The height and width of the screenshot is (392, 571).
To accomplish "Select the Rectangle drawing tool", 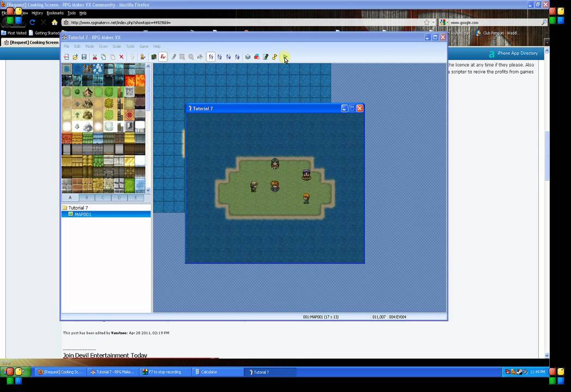I will tap(182, 57).
